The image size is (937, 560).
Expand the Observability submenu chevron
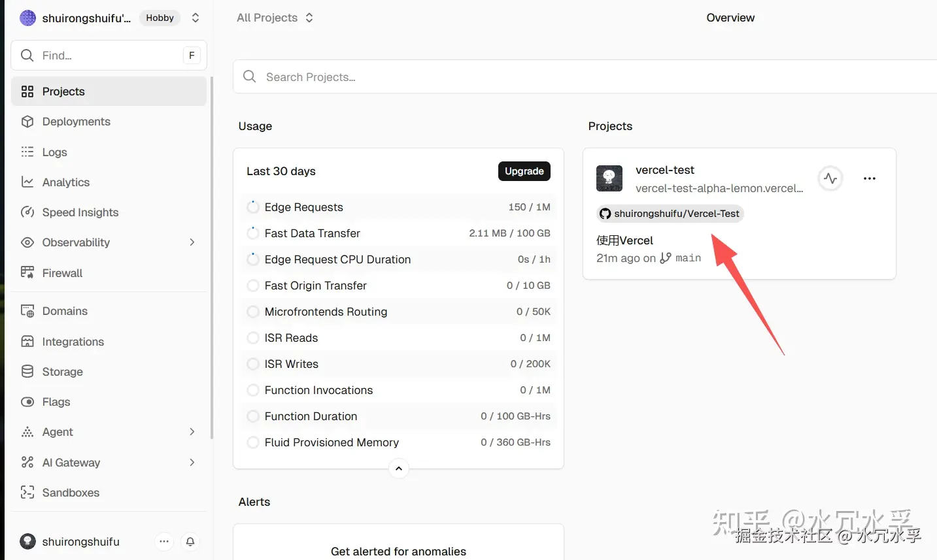(192, 242)
